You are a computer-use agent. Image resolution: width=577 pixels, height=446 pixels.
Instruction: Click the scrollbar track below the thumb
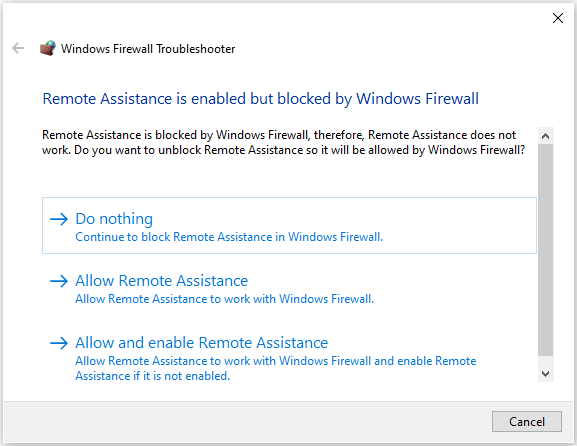(546, 361)
